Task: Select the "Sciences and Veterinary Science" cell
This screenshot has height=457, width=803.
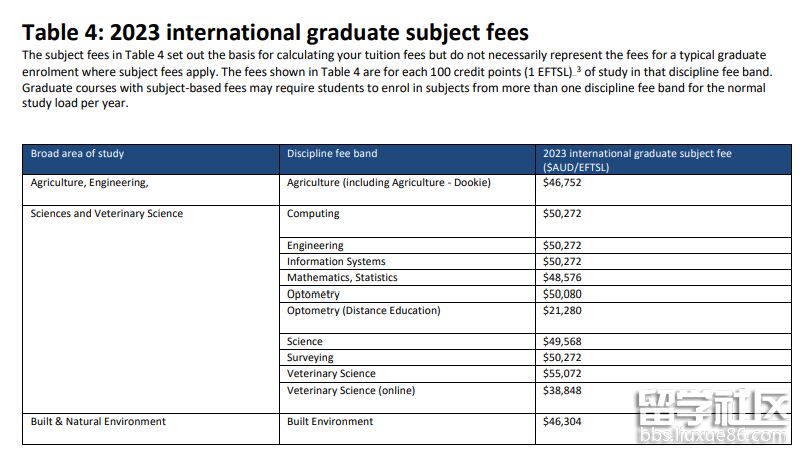Action: pyautogui.click(x=107, y=213)
